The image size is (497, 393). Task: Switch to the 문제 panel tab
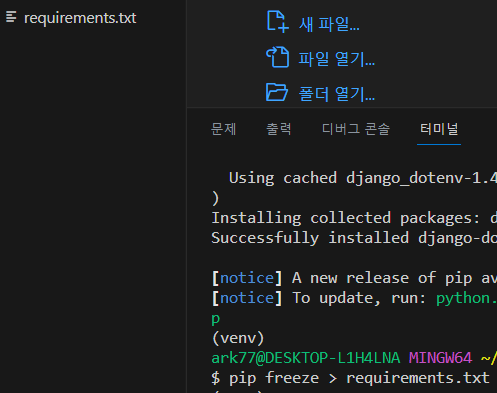[223, 129]
